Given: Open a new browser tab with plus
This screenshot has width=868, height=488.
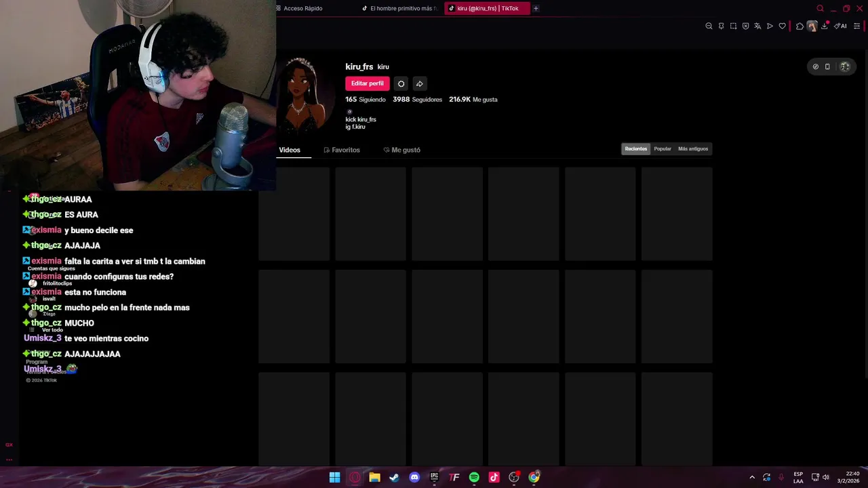Looking at the screenshot, I should [x=536, y=9].
